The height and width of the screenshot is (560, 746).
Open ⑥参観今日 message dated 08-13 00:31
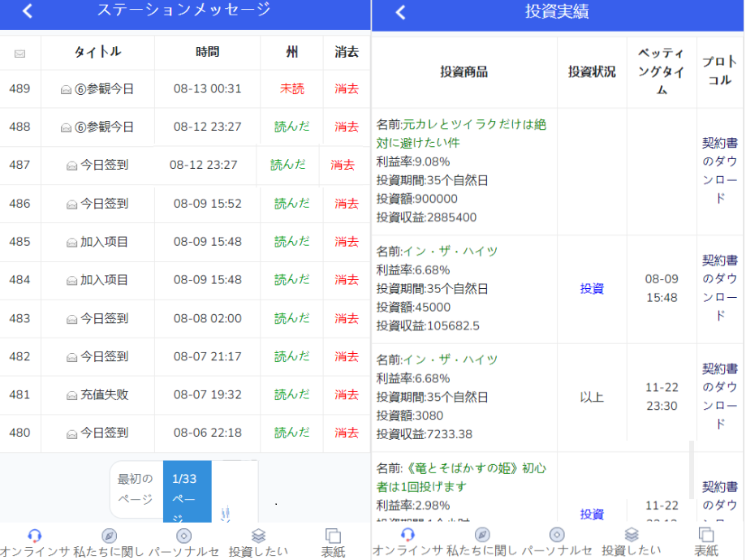point(104,89)
